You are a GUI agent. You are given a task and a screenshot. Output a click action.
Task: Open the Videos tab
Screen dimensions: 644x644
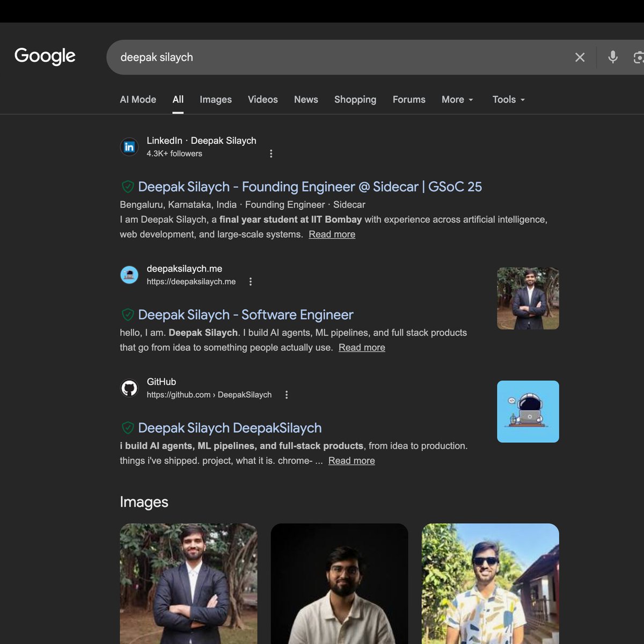coord(263,99)
